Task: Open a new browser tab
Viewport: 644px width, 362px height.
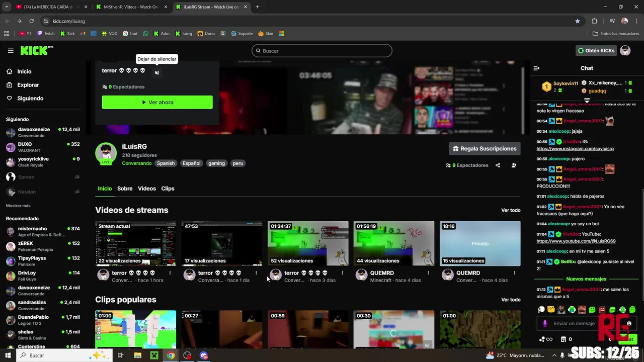Action: pos(257,7)
